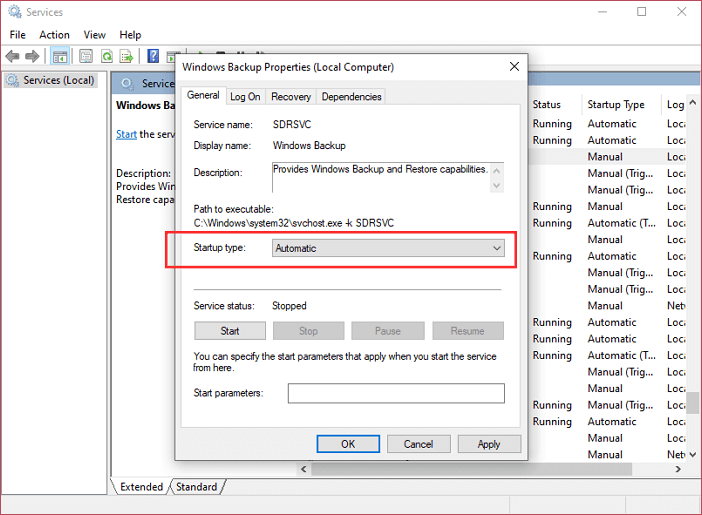Click the Pause service button
This screenshot has width=702, height=515.
[388, 331]
